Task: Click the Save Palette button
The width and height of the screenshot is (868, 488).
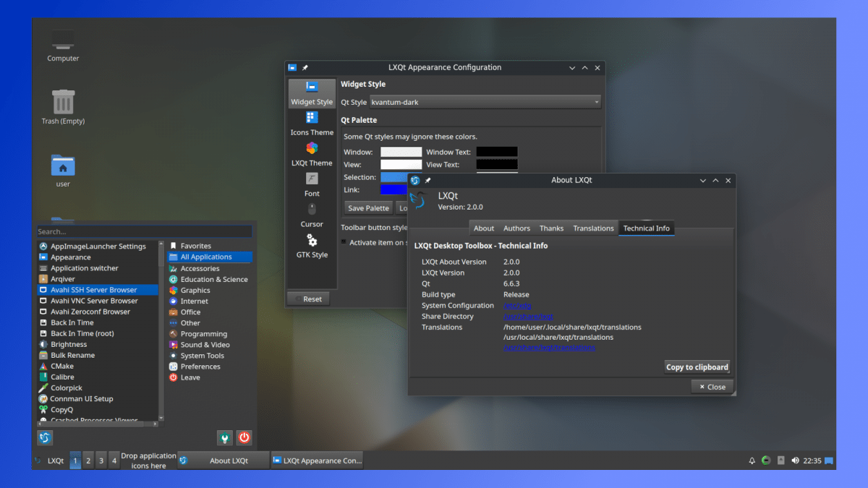Action: pos(368,208)
